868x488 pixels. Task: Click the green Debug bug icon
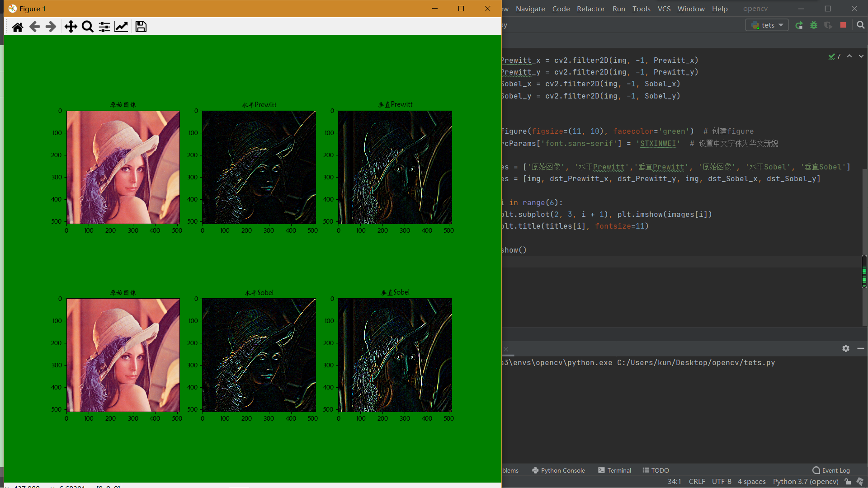click(814, 25)
